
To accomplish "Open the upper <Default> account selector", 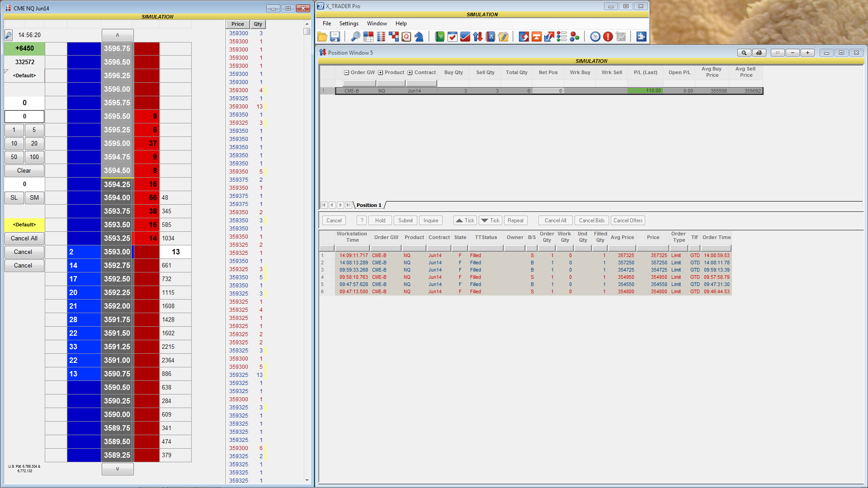I will click(x=24, y=75).
